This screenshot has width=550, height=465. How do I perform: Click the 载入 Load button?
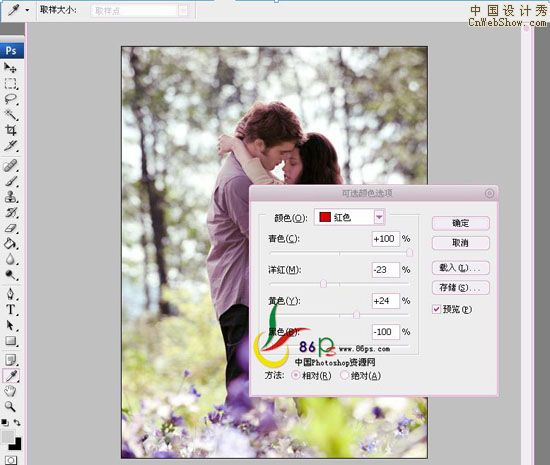461,268
